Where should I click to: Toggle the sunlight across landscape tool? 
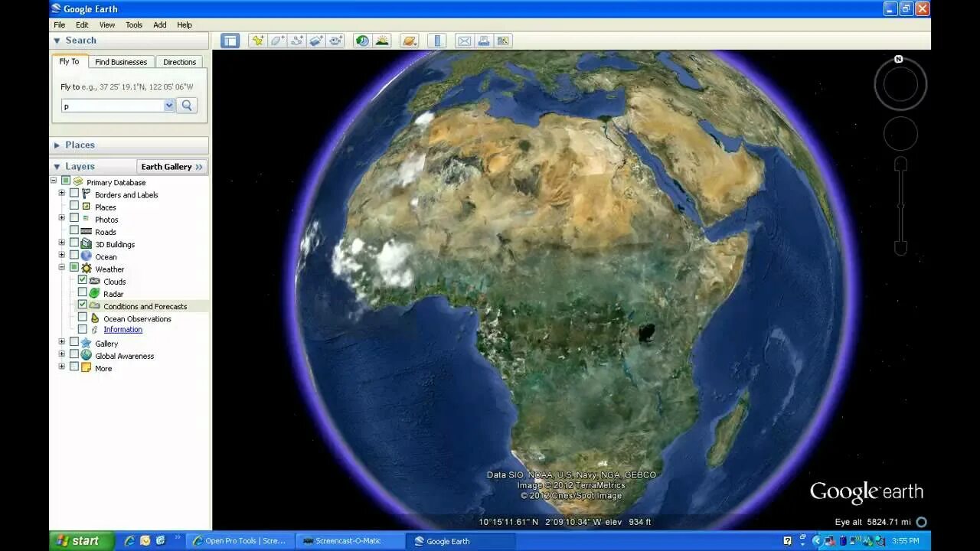point(382,41)
